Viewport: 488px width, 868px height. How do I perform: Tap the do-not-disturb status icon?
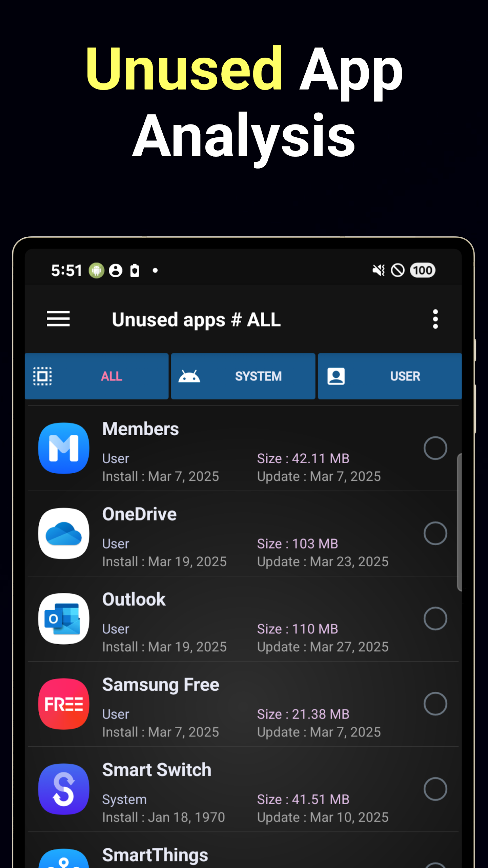398,271
